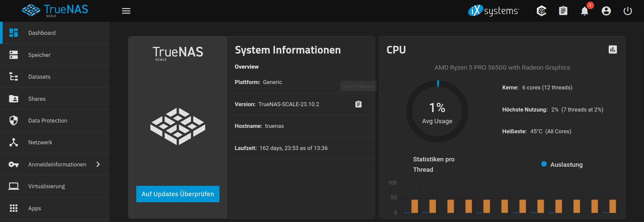Open Netzwerk settings
The image size is (644, 222).
[x=40, y=142]
